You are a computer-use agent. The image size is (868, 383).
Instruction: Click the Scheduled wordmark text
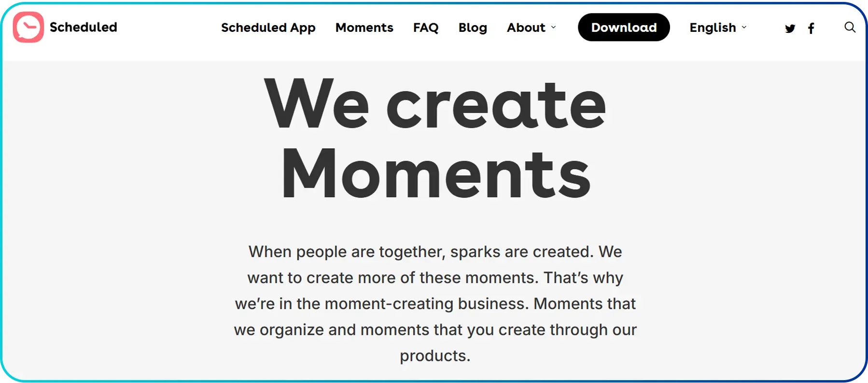83,28
